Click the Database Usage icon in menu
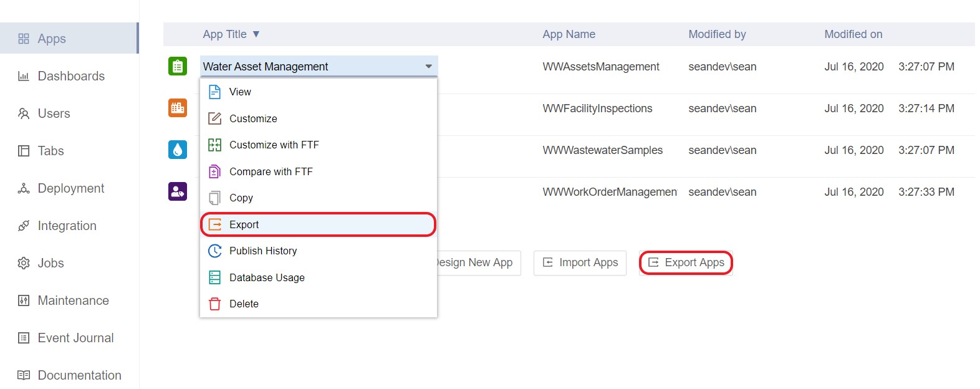This screenshot has width=980, height=389. pyautogui.click(x=214, y=277)
